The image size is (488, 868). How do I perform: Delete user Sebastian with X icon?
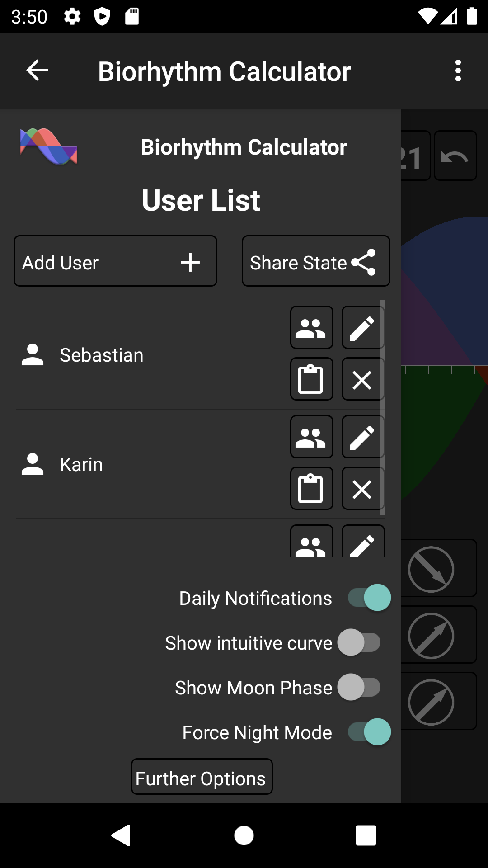coord(363,379)
